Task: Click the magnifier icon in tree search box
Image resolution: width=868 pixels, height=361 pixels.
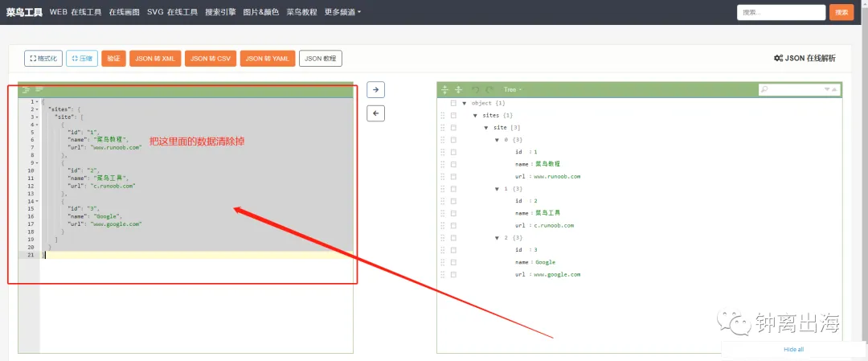Action: tap(765, 89)
